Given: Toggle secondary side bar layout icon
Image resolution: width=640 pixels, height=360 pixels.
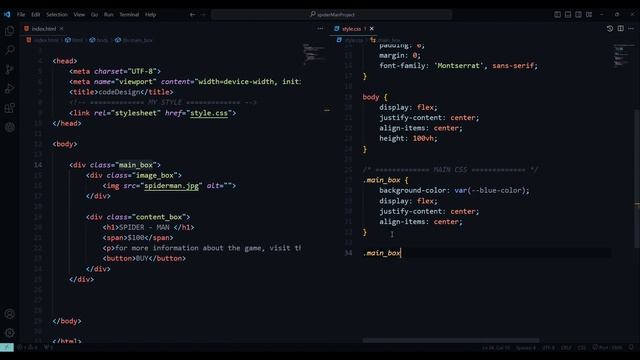Looking at the screenshot, I should pyautogui.click(x=578, y=15).
